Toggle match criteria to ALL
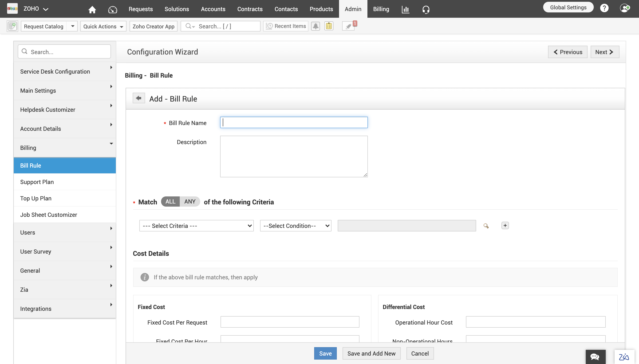Viewport: 639px width, 364px height. click(170, 201)
